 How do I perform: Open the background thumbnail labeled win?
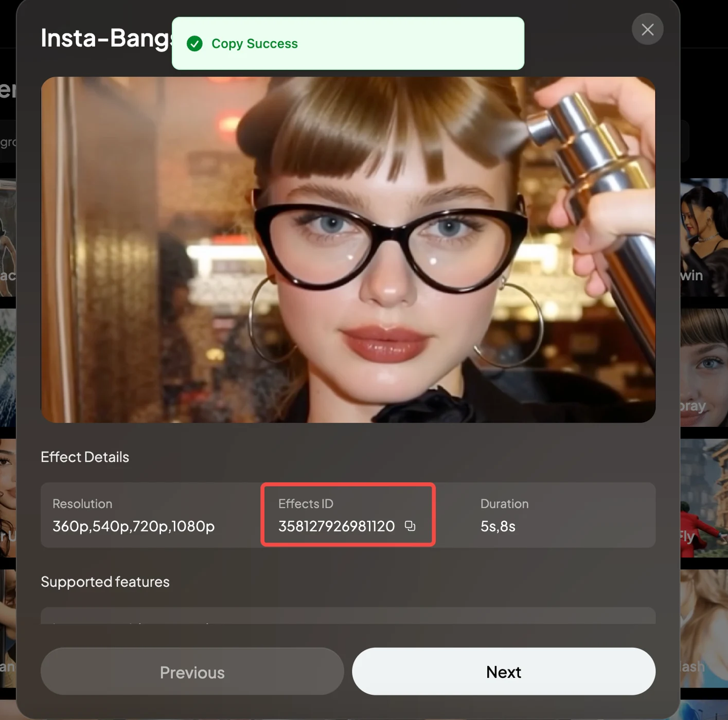point(704,238)
